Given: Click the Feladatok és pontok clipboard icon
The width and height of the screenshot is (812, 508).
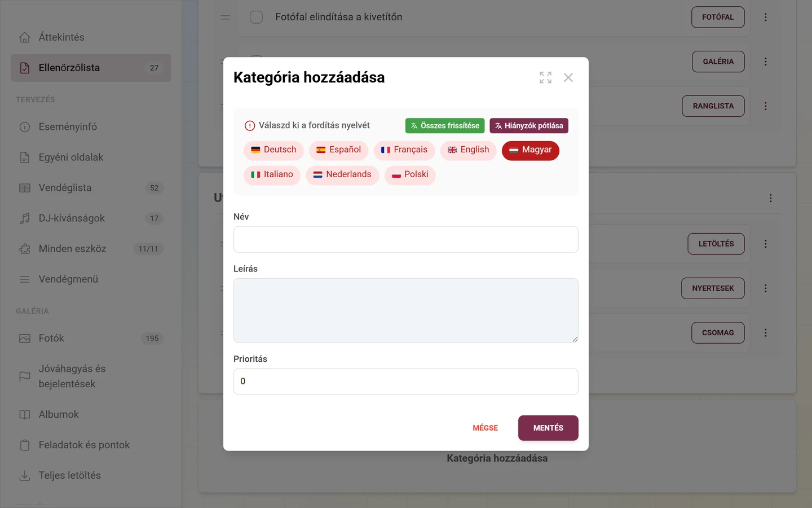Looking at the screenshot, I should [x=25, y=445].
